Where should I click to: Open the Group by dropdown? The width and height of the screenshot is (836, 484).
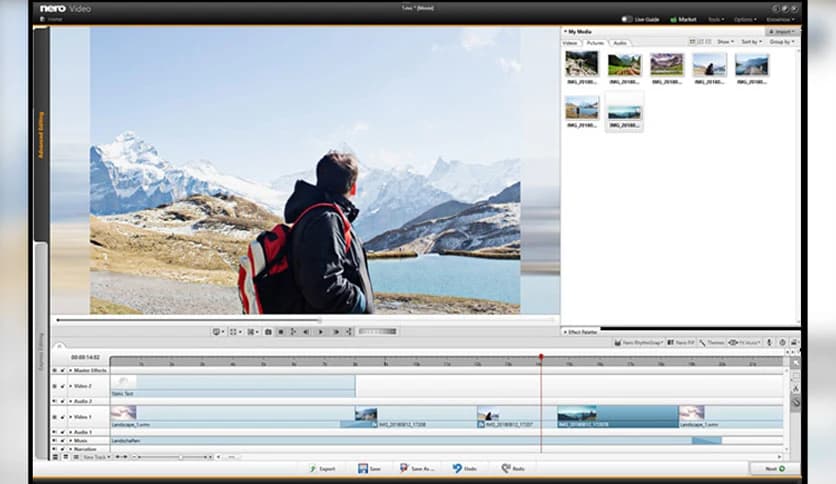782,42
